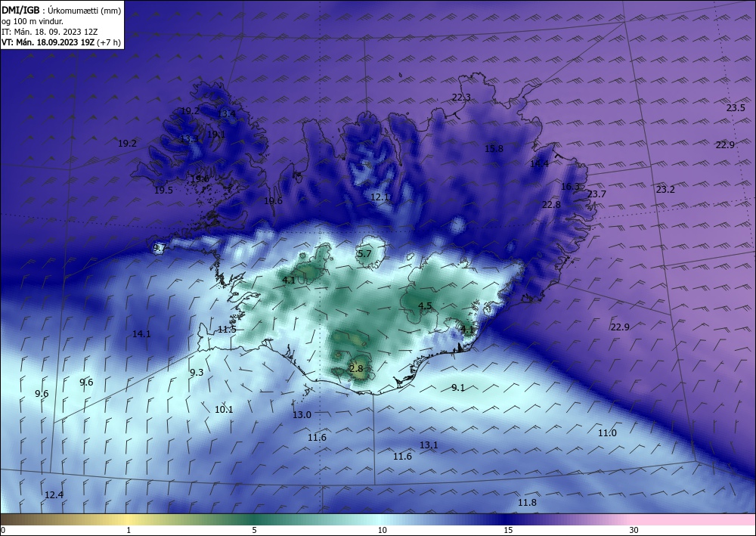Click the legend label '10'

(382, 530)
